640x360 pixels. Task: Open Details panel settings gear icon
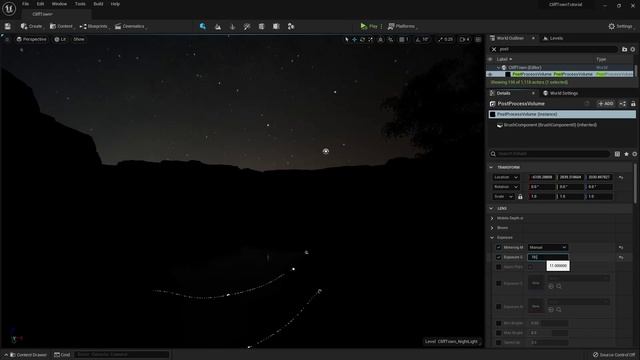pyautogui.click(x=635, y=154)
